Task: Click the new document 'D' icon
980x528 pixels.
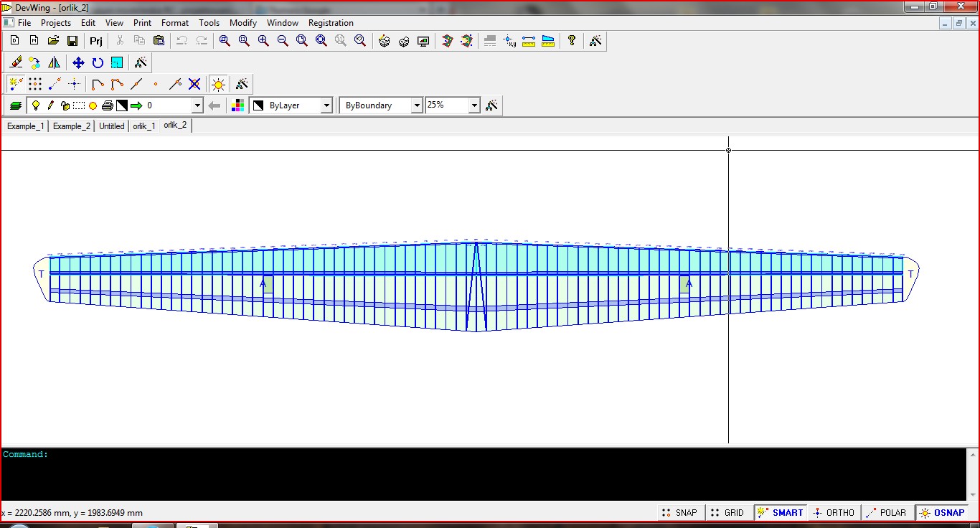Action: (14, 41)
